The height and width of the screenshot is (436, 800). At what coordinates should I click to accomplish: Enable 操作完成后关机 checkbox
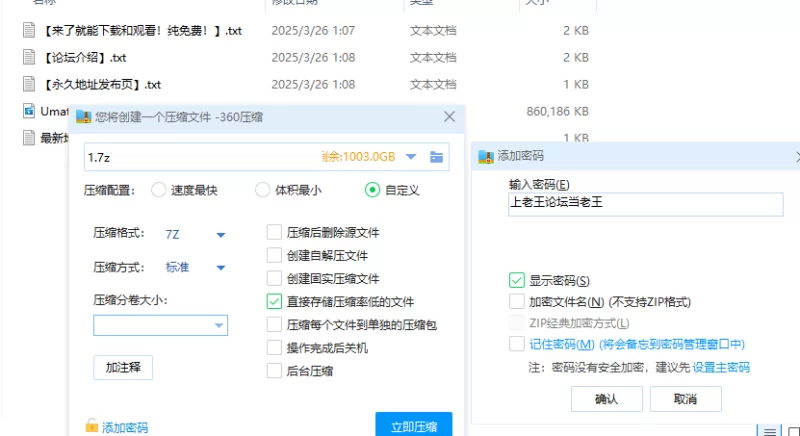[x=274, y=348]
